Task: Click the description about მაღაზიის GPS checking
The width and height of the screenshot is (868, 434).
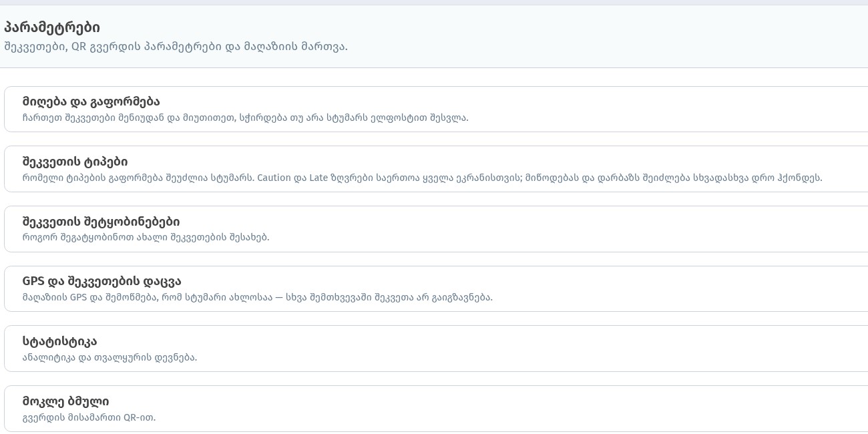Action: [x=257, y=298]
